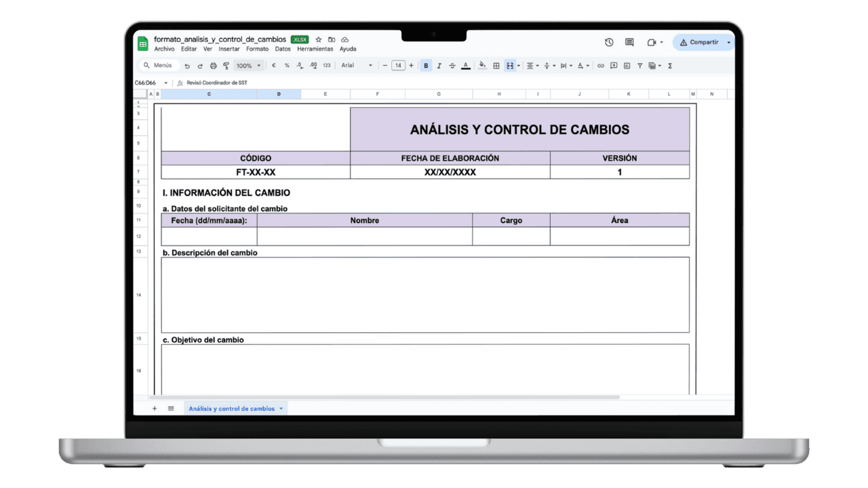The width and height of the screenshot is (868, 488).
Task: Click the print icon
Action: coord(213,65)
